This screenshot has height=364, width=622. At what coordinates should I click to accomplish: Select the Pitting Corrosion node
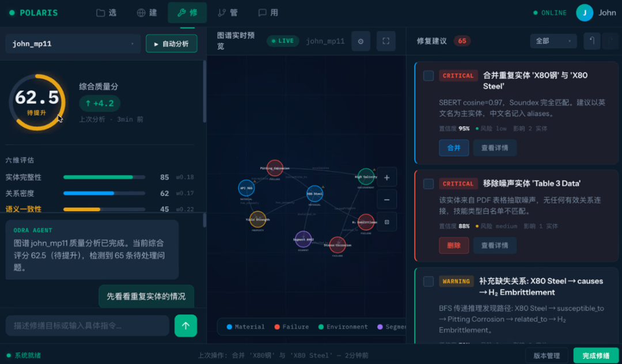[275, 168]
